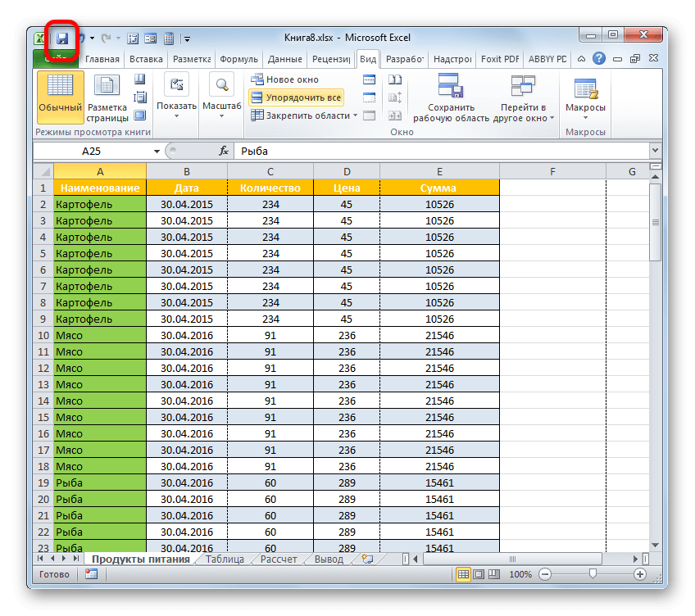Zoom in with the plus button
This screenshot has height=616, width=695.
pos(639,574)
